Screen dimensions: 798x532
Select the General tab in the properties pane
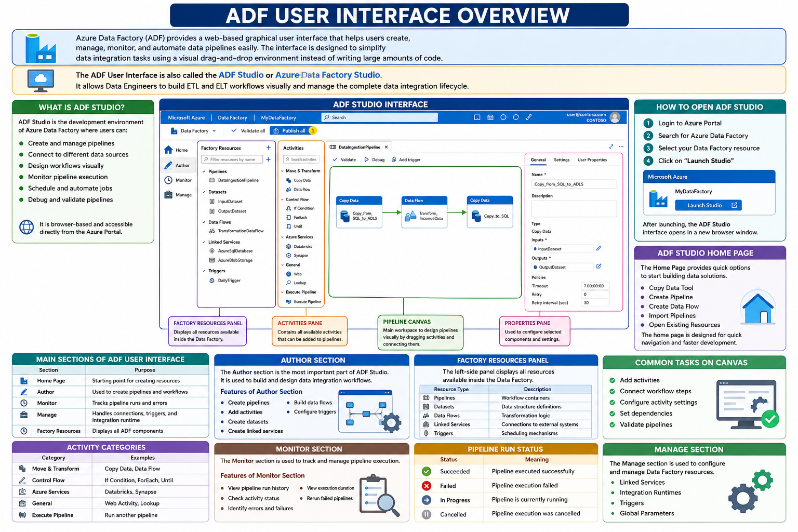(538, 160)
